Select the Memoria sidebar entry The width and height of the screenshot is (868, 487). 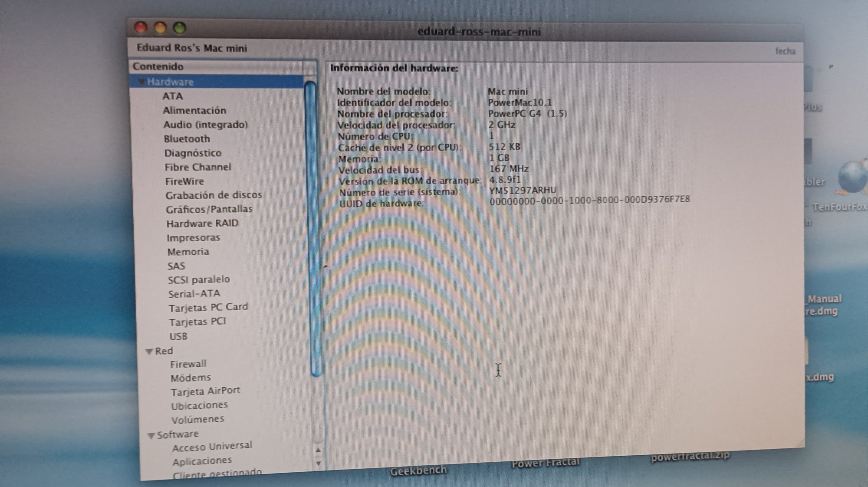[x=188, y=252]
